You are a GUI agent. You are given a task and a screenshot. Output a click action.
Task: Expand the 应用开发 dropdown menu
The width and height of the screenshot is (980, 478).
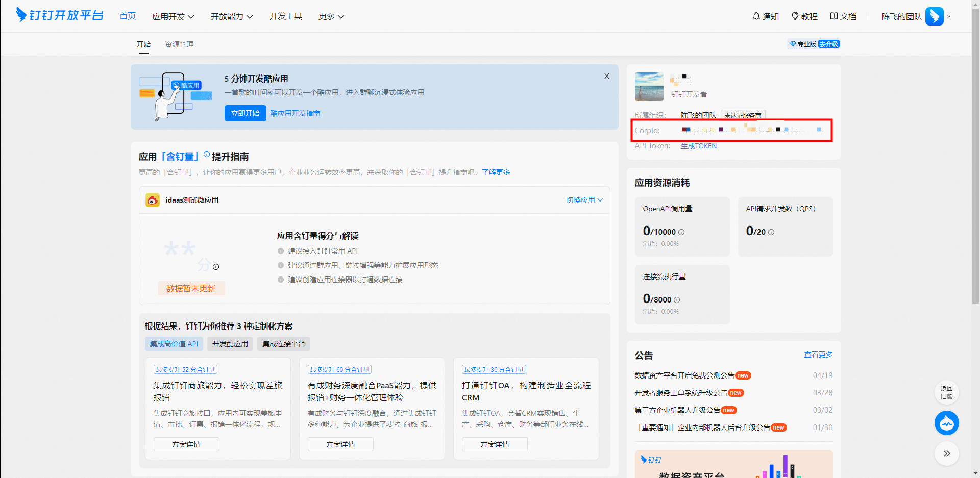(173, 17)
